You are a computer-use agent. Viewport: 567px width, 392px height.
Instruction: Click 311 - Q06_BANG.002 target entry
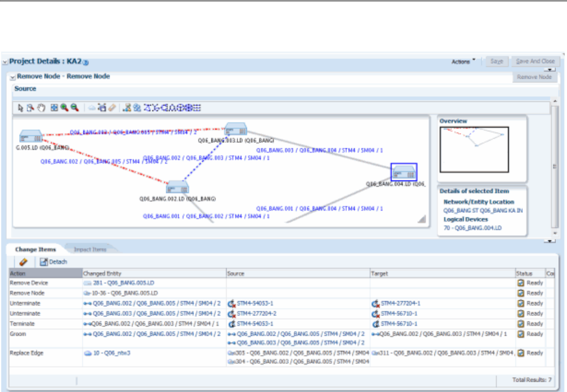pos(443,353)
